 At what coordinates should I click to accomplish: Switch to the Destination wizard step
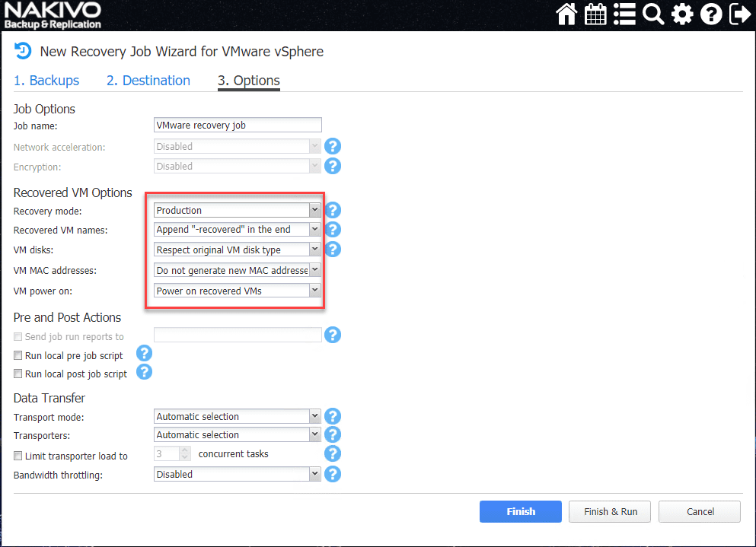coord(148,80)
